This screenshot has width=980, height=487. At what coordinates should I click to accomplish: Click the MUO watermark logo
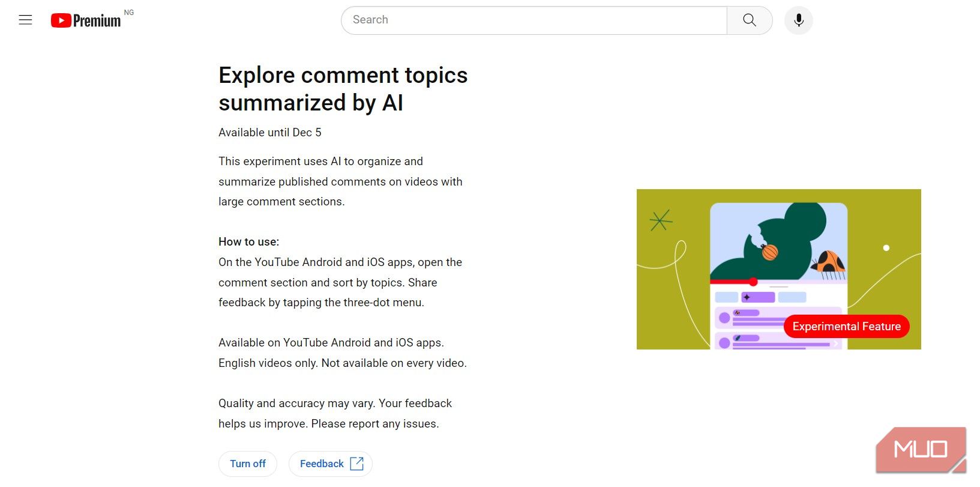[920, 449]
